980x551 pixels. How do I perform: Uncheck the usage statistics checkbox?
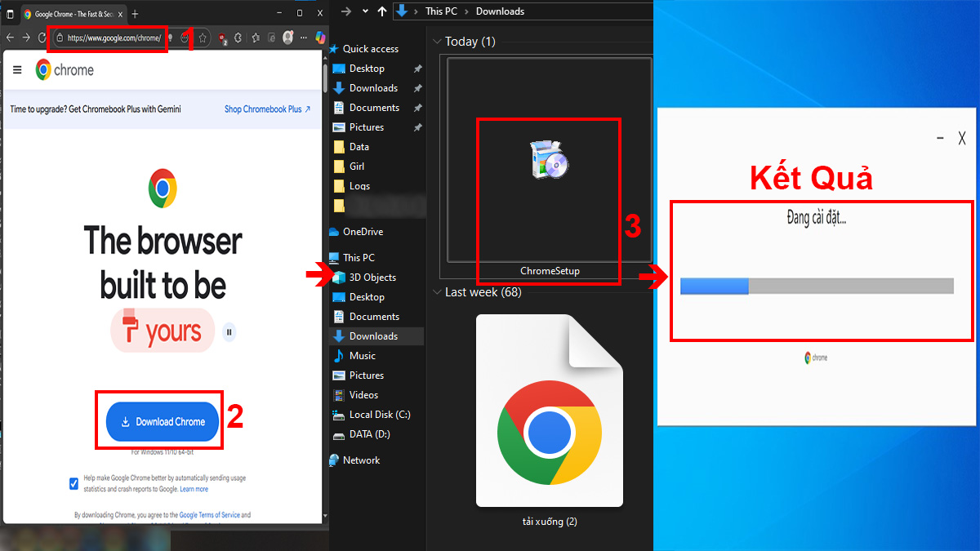click(74, 484)
